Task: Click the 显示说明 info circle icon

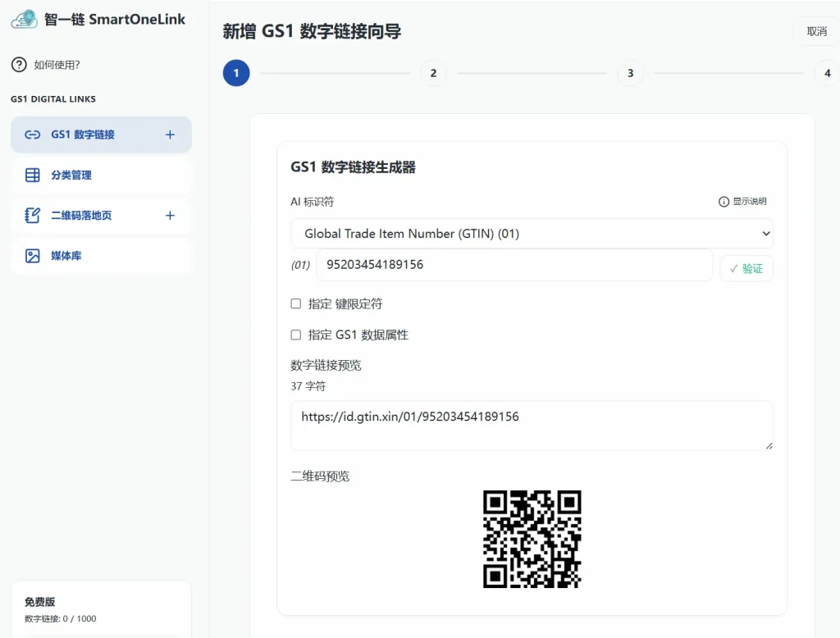Action: tap(724, 202)
